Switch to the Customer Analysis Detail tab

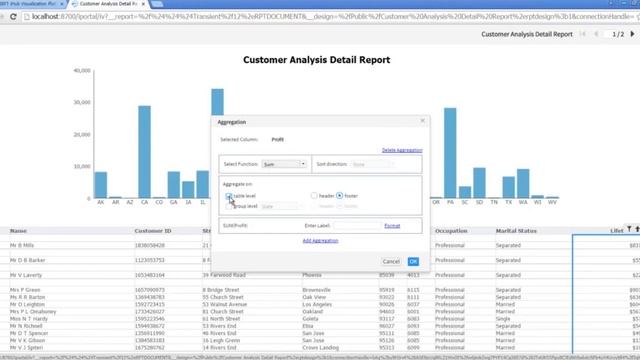pyautogui.click(x=108, y=4)
